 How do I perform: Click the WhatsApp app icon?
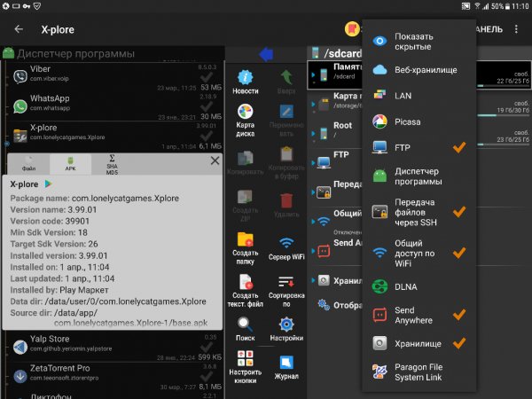pyautogui.click(x=20, y=106)
